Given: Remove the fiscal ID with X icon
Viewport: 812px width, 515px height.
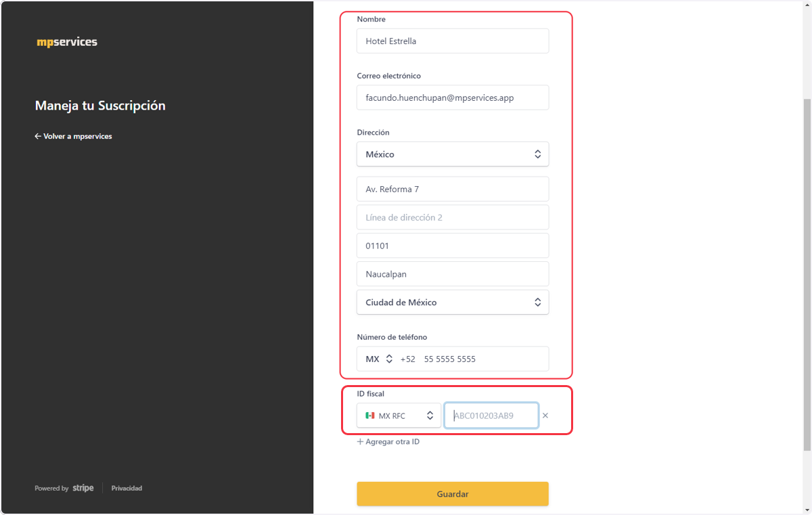Looking at the screenshot, I should point(545,416).
